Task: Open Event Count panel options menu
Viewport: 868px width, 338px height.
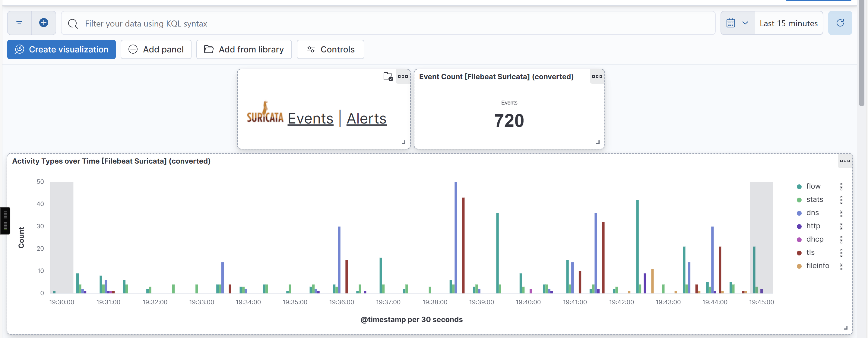Action: [597, 77]
